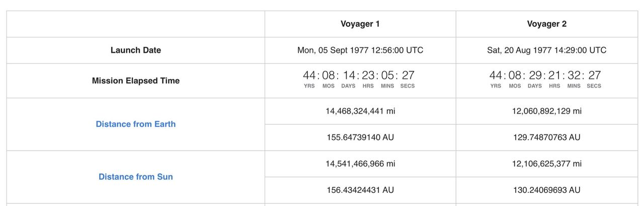
Task: Click the Voyager 1 column header
Action: [360, 24]
